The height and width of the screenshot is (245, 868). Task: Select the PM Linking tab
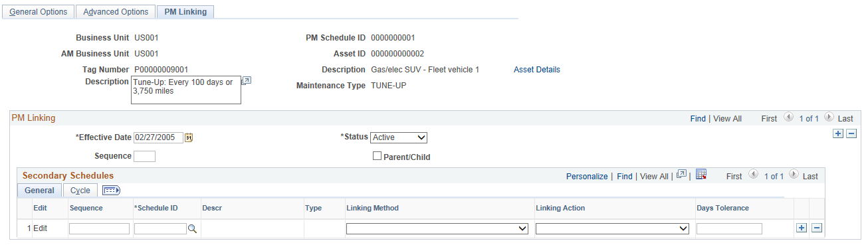pos(185,12)
